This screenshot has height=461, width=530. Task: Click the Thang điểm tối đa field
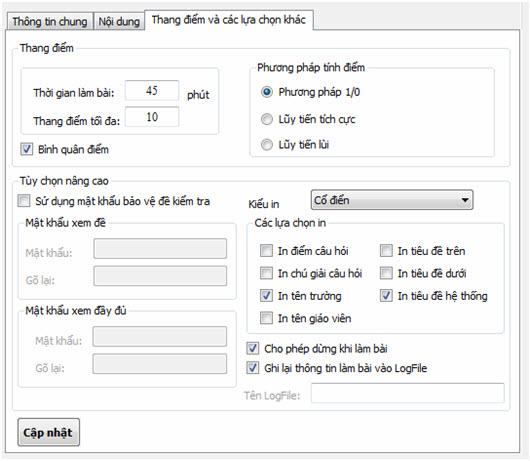[152, 117]
